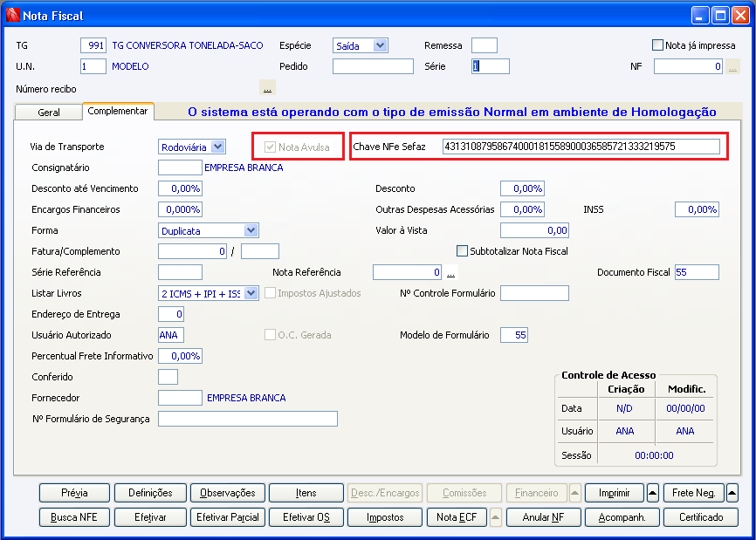Click the Financeiro button
This screenshot has height=540, width=756.
(x=537, y=493)
